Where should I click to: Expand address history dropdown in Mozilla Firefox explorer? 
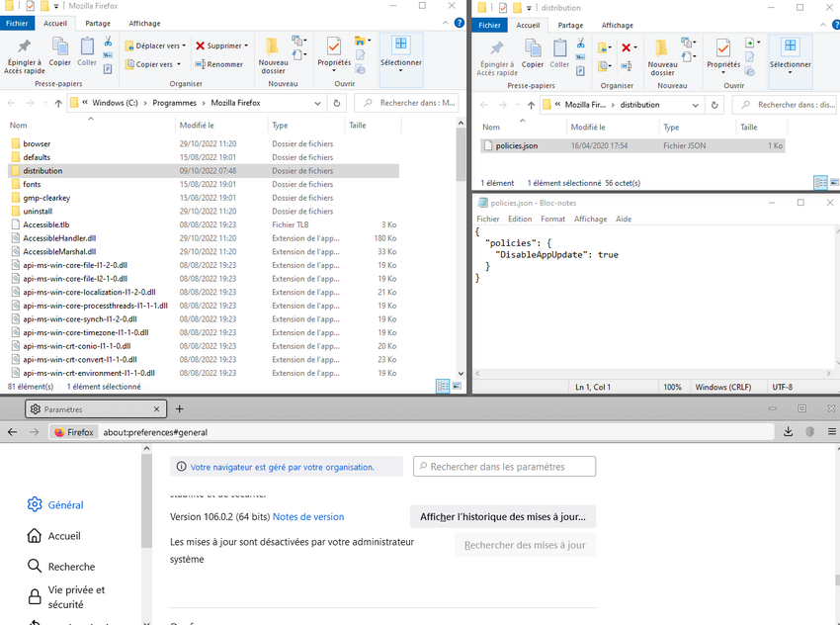click(317, 103)
